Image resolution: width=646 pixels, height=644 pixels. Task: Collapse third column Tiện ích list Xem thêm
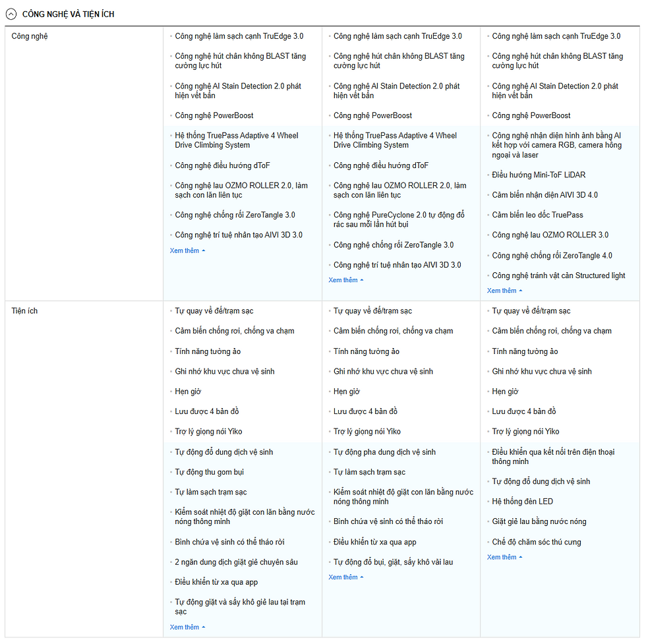(505, 557)
